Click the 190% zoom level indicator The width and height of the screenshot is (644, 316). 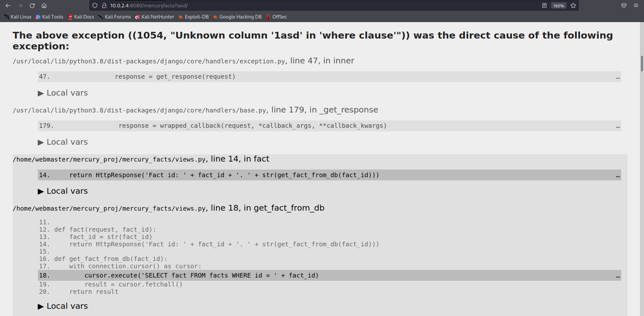(558, 6)
